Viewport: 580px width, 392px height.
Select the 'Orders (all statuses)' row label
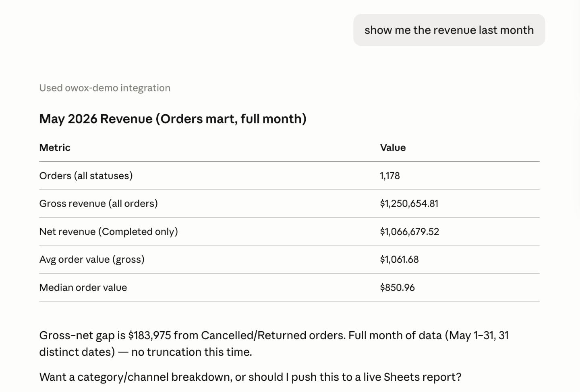coord(86,176)
